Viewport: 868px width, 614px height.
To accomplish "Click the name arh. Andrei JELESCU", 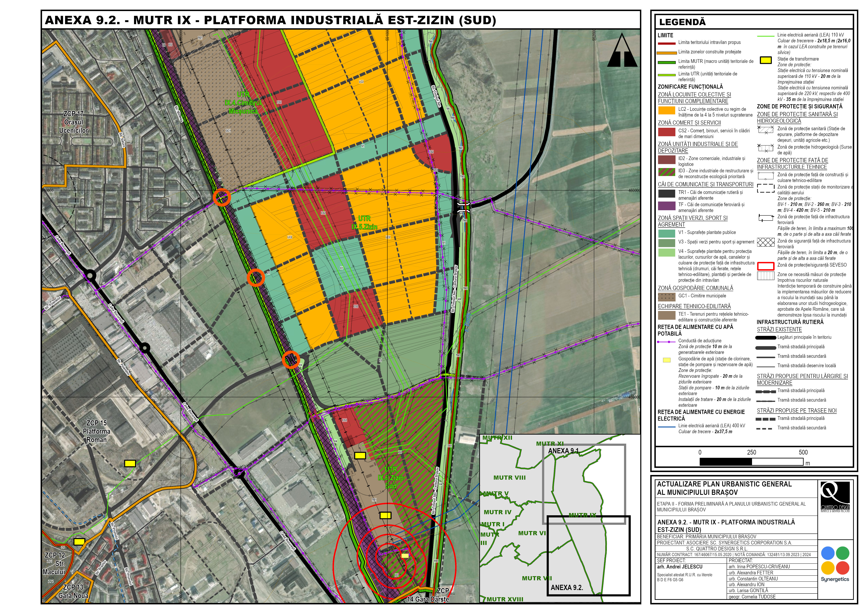I will click(x=679, y=567).
